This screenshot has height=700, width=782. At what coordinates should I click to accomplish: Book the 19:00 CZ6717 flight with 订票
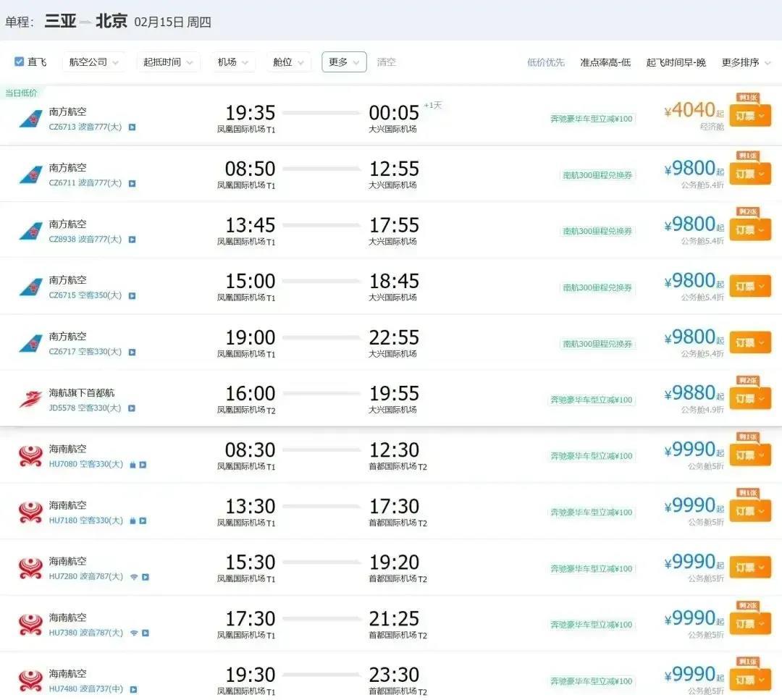[750, 342]
